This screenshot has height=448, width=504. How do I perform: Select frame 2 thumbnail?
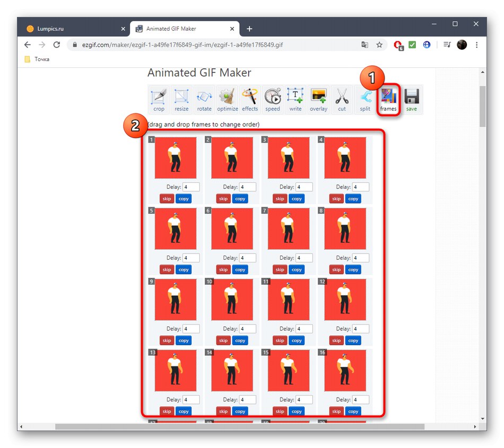point(232,157)
